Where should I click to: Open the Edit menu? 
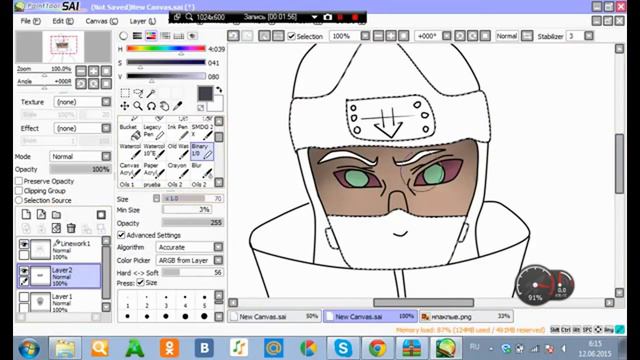pyautogui.click(x=63, y=21)
